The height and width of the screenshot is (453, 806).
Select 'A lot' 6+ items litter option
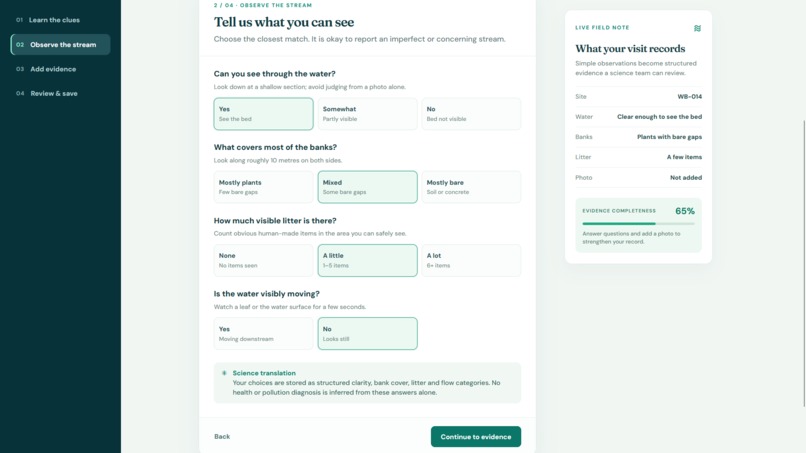pyautogui.click(x=471, y=260)
